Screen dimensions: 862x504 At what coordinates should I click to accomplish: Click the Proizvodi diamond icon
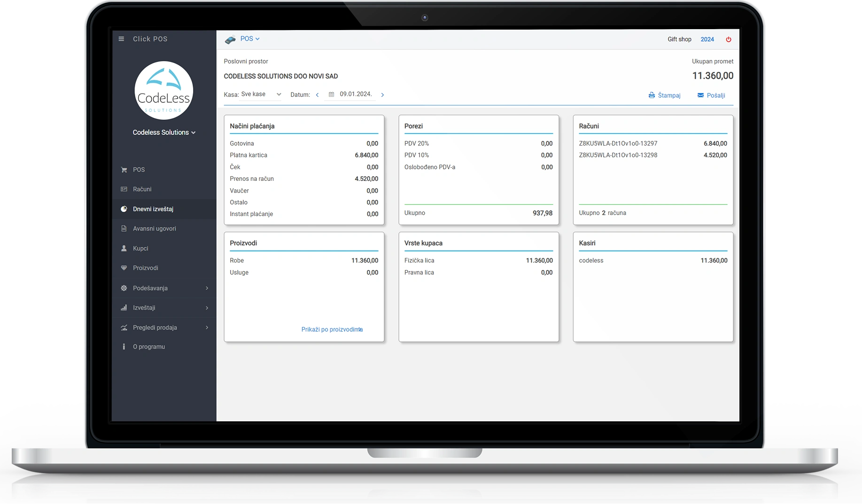click(124, 268)
